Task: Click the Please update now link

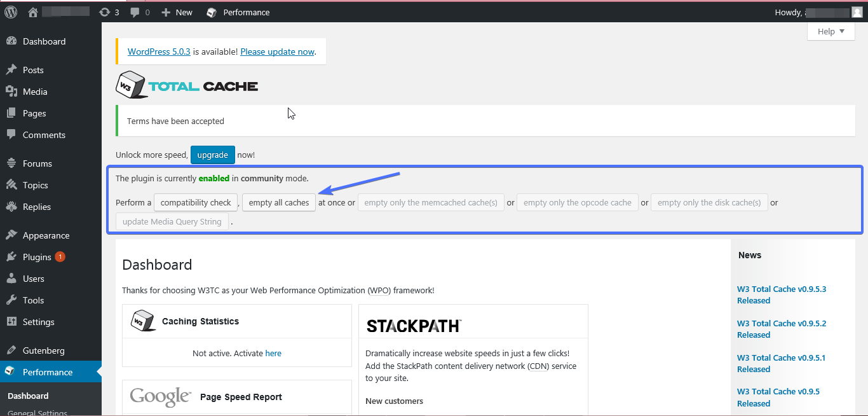Action: pos(277,52)
